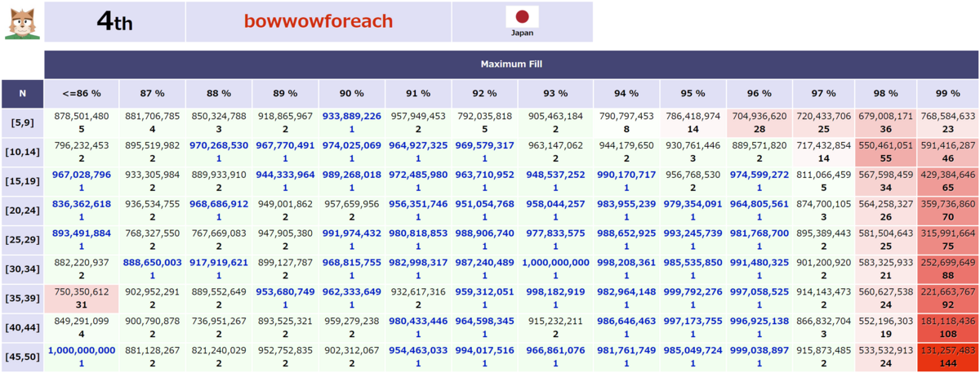Select the 94 % column header

click(x=626, y=94)
